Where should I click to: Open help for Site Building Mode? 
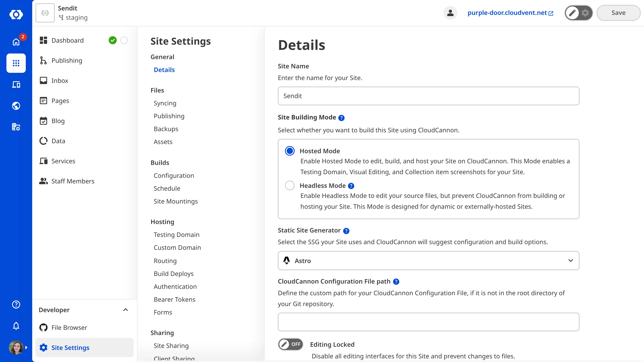[x=341, y=118]
